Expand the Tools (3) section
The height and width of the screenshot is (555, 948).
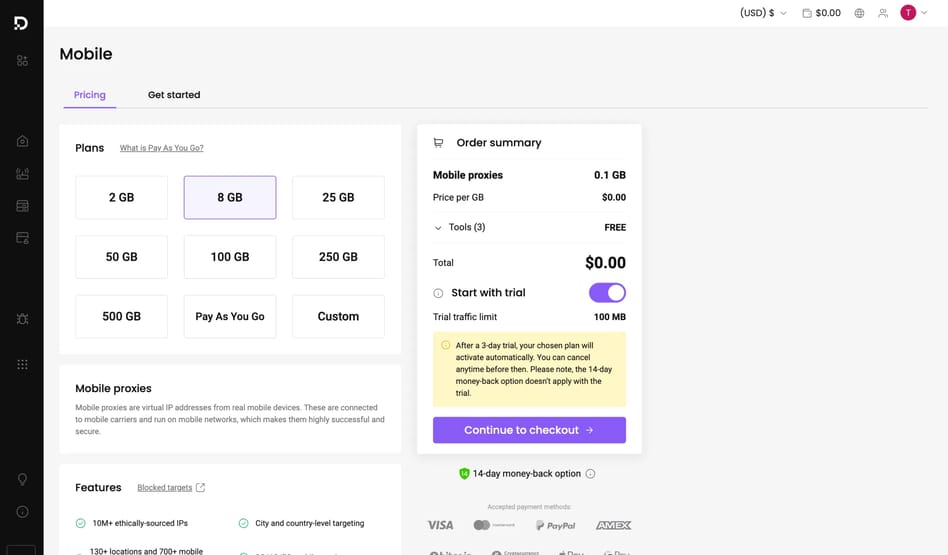460,228
